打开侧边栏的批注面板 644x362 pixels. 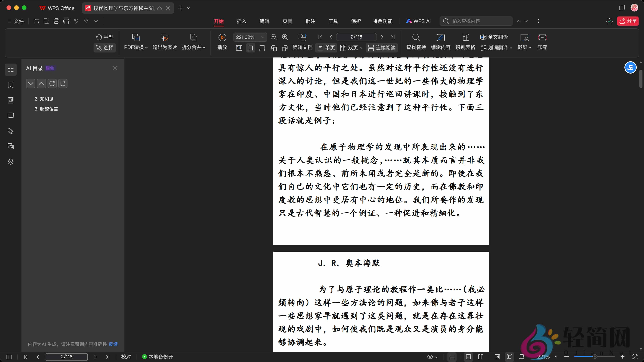click(11, 116)
